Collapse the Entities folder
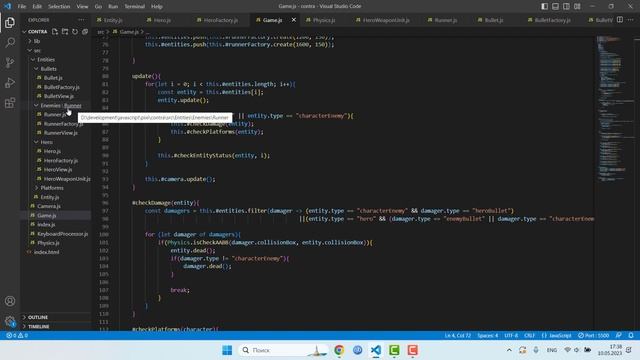The image size is (640, 360). (x=46, y=60)
